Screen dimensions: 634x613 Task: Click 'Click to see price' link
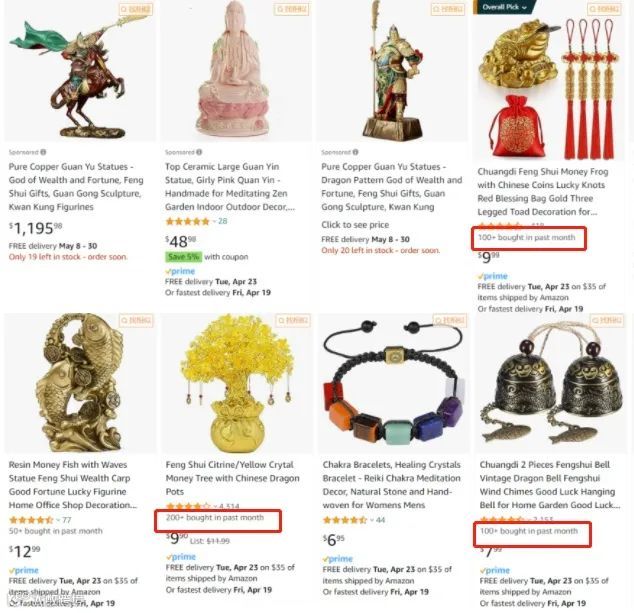(355, 225)
